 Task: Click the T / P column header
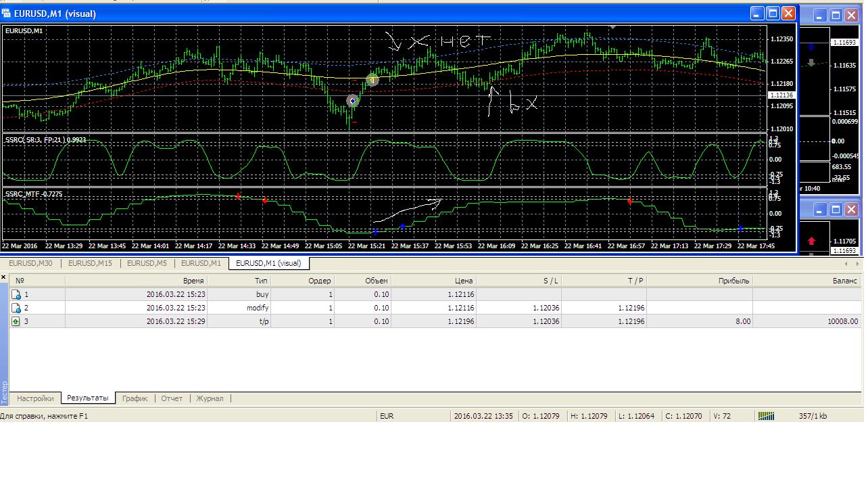pos(604,281)
